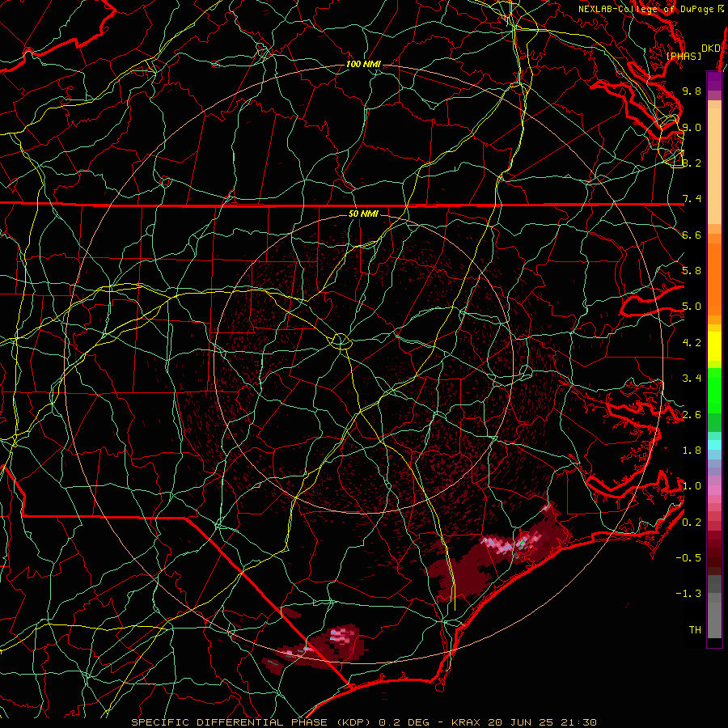This screenshot has height=728, width=728.
Task: Click the -0.5 scale label
Action: tap(688, 558)
